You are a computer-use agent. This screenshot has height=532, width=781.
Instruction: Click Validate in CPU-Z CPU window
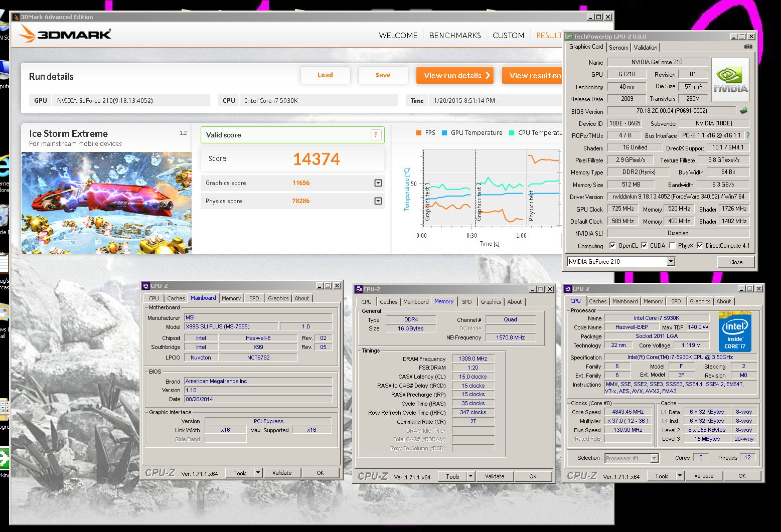point(704,476)
